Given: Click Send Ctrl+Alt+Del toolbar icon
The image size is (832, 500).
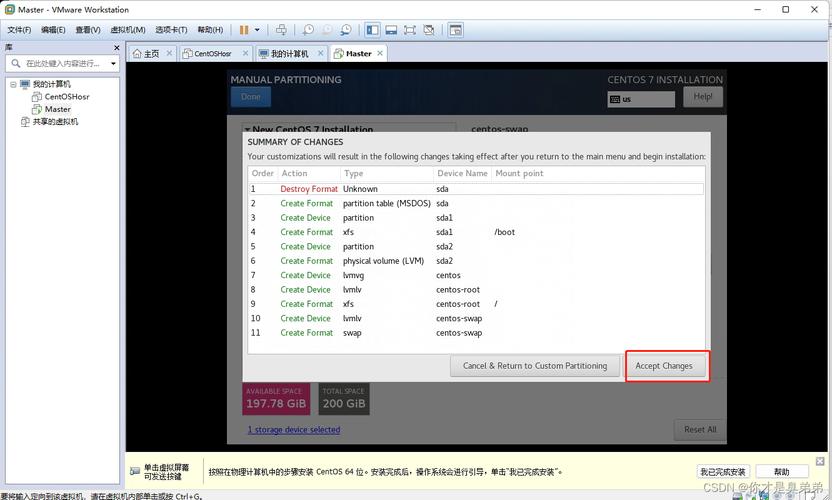Looking at the screenshot, I should pos(281,30).
